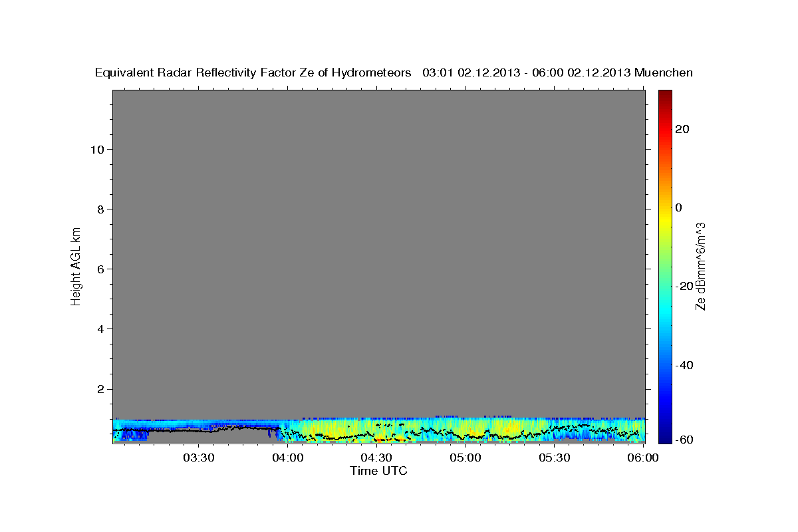Click the 'Ze dBmm^6/m^3' colorbar label
Screen dimensions: 798x532
click(x=700, y=266)
